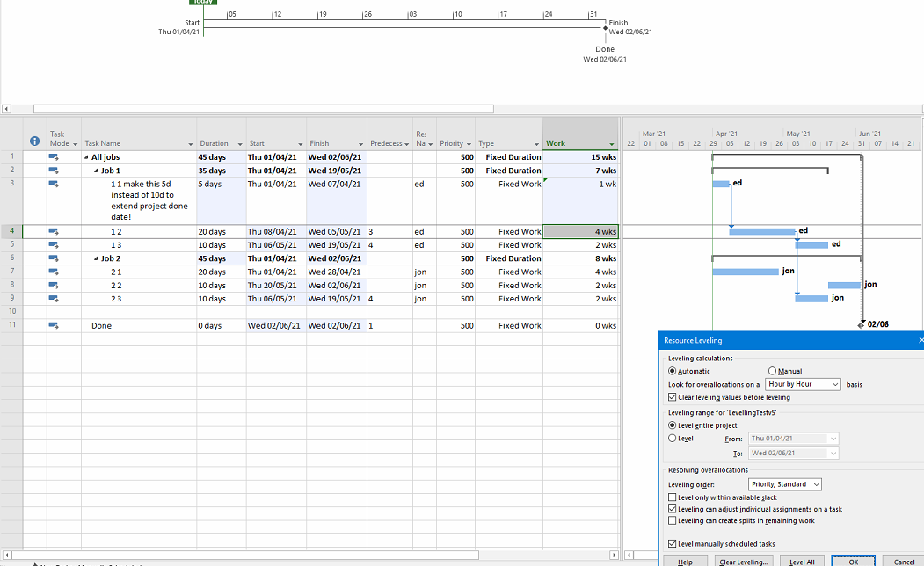Click Gantt bar for task 1 3
The image size is (924, 566).
811,245
